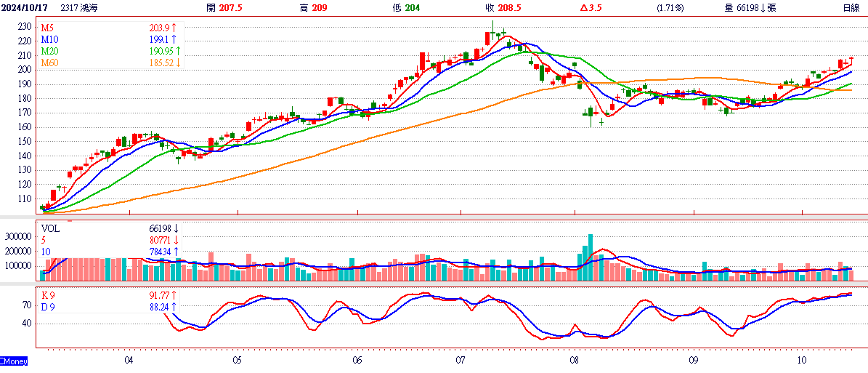The height and width of the screenshot is (373, 868).
Task: Click the 70 KD axis label
Action: tap(28, 305)
